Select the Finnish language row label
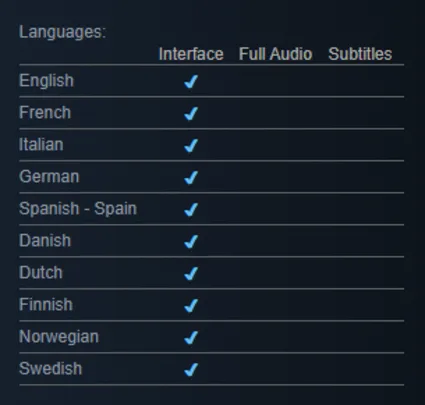Screen dimensions: 425x405 coord(46,304)
